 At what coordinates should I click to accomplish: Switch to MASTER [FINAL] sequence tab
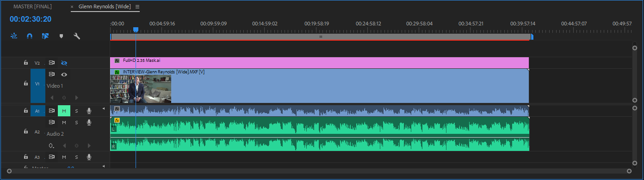coord(32,7)
